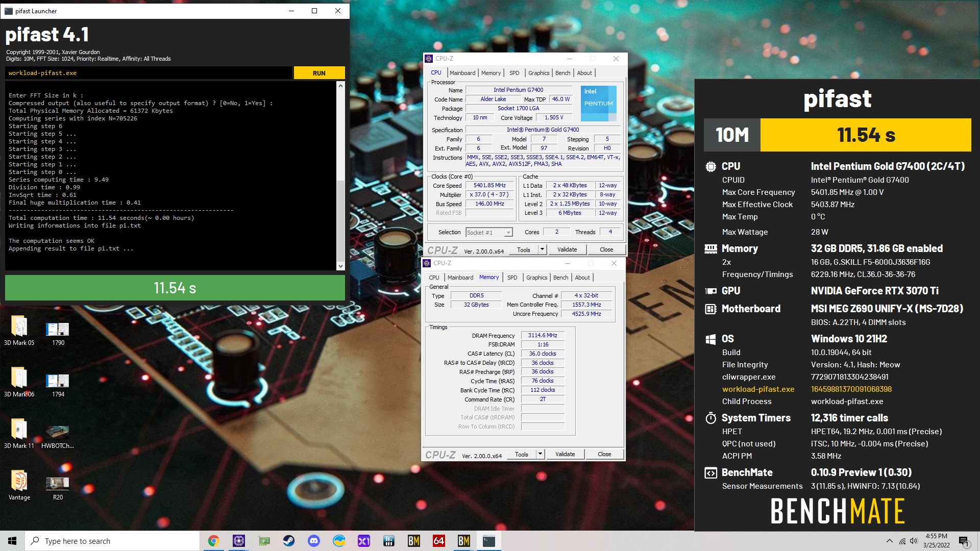Viewport: 980px width, 551px height.
Task: Click the Core Speed 5401.85 MHz value
Action: 489,185
